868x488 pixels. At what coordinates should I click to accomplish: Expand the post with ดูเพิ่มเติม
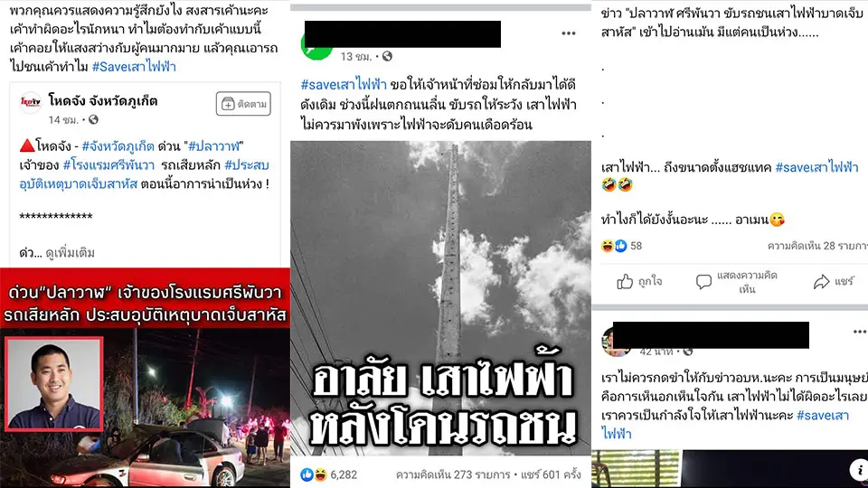click(x=71, y=253)
